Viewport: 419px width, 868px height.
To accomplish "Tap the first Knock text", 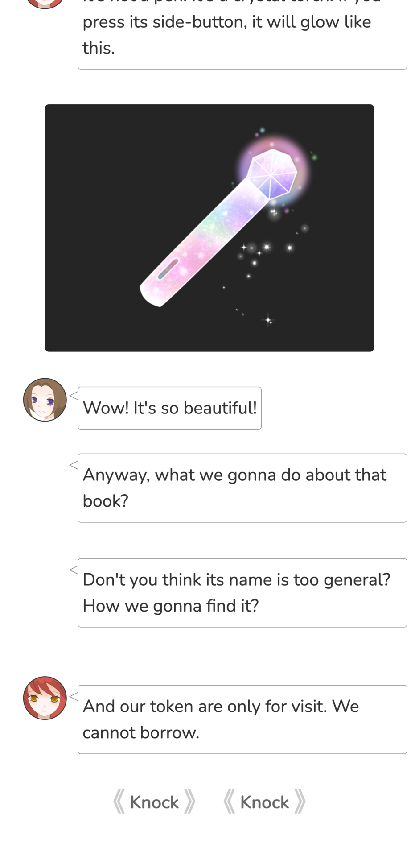I will (x=154, y=802).
